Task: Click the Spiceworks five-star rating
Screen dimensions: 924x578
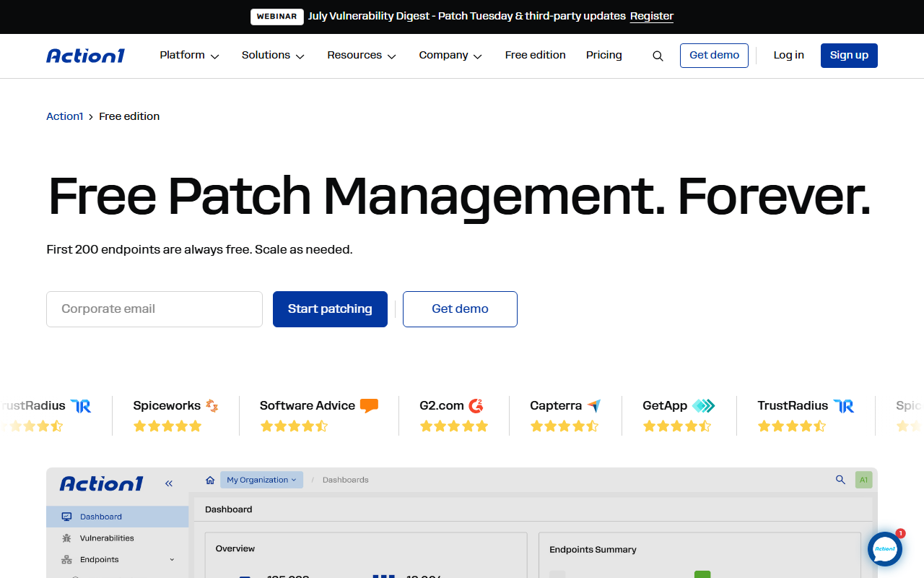Action: pyautogui.click(x=167, y=426)
